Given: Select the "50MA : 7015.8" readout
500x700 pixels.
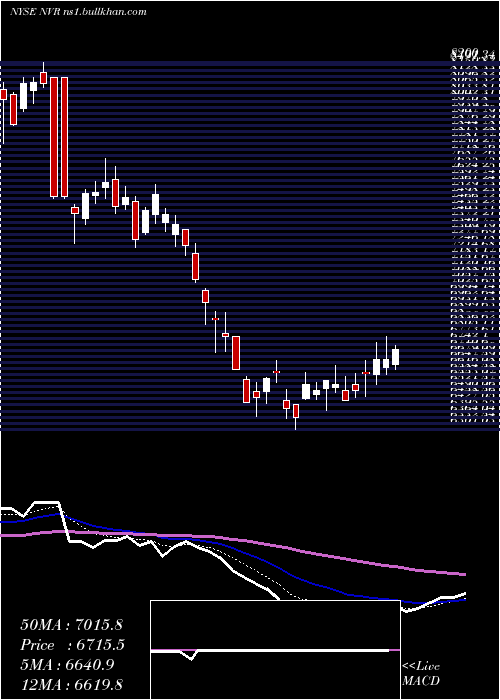Looking at the screenshot, I should (71, 625).
